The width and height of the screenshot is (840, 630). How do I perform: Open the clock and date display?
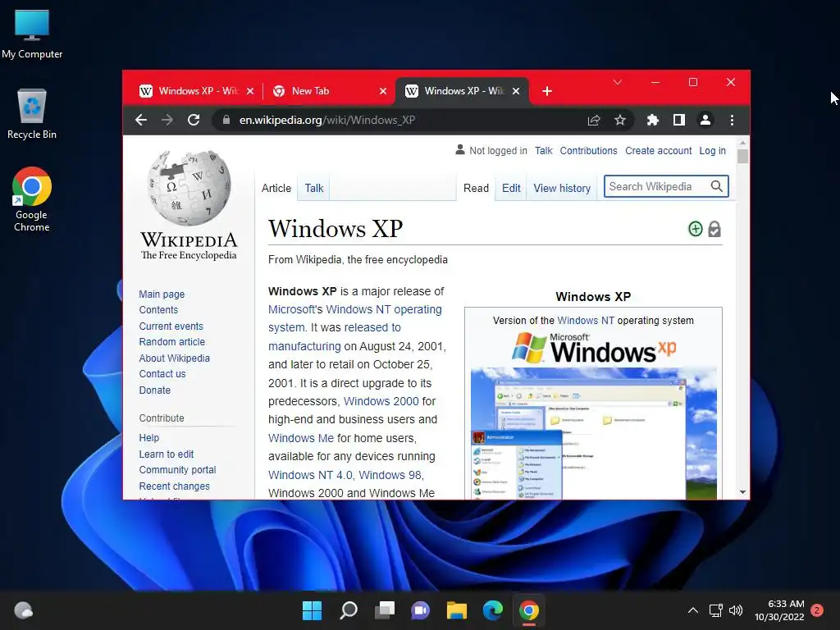(x=779, y=610)
